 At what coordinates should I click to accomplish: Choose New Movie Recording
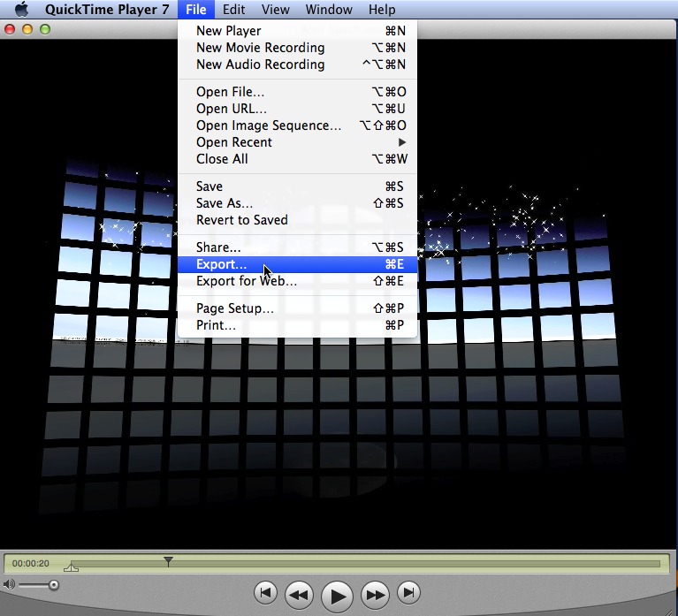pyautogui.click(x=298, y=48)
